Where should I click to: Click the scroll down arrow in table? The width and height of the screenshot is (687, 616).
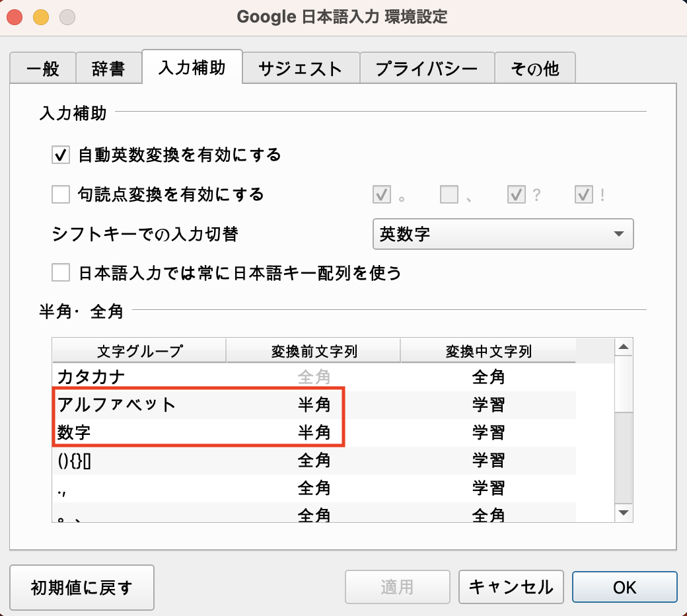point(624,513)
